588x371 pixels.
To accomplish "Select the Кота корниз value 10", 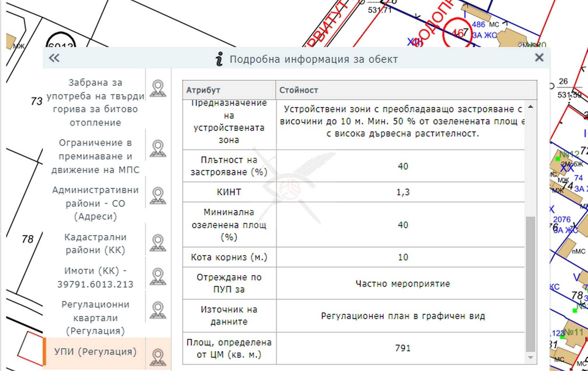I will coord(403,257).
